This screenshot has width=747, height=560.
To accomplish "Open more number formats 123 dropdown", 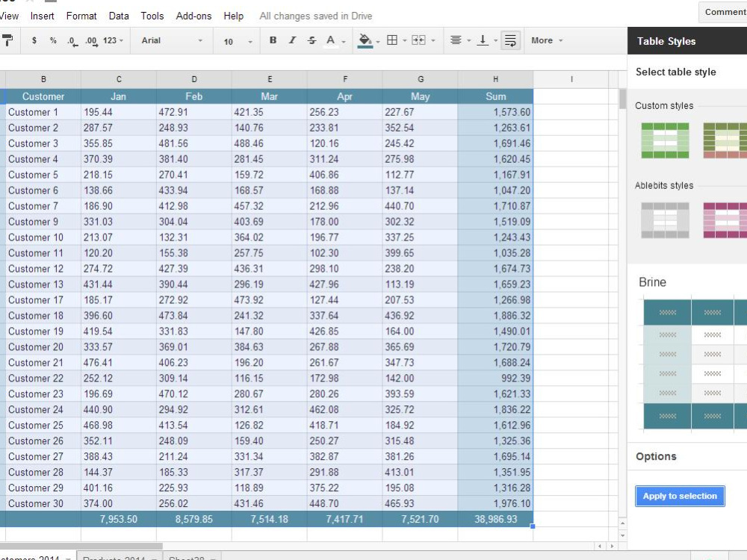I will pyautogui.click(x=114, y=40).
